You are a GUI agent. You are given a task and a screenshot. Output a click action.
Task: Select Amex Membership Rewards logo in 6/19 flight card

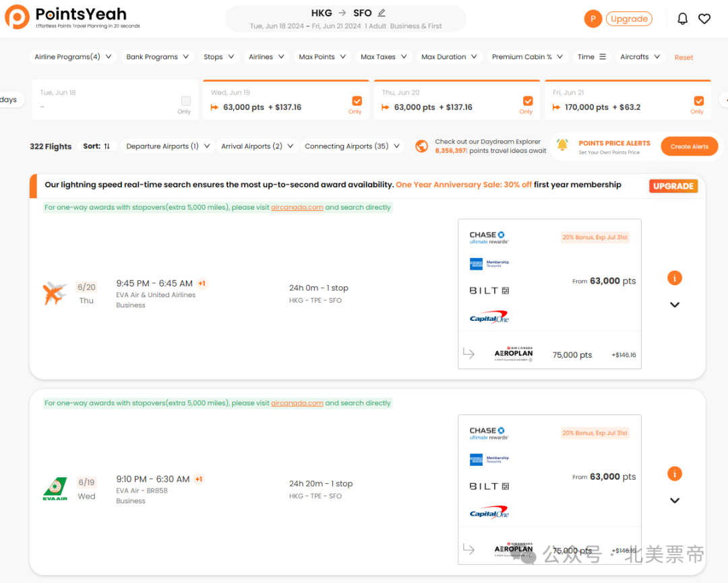click(489, 460)
